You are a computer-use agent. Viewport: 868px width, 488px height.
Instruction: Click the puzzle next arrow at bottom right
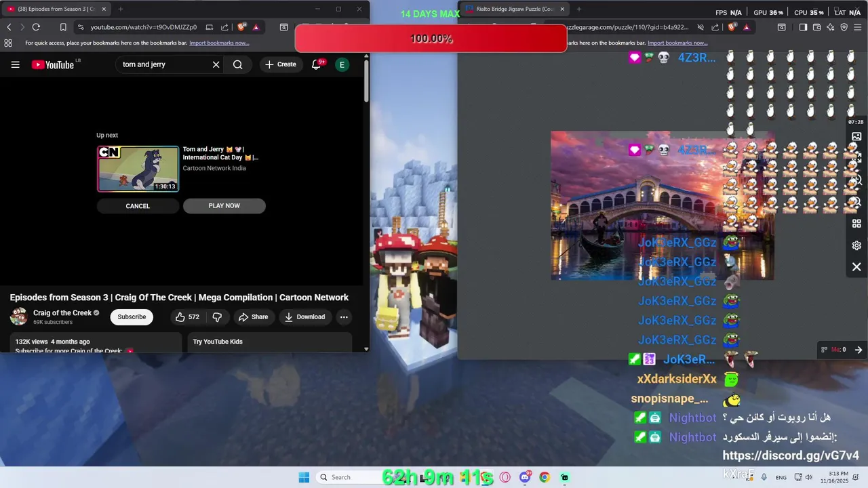[858, 350]
